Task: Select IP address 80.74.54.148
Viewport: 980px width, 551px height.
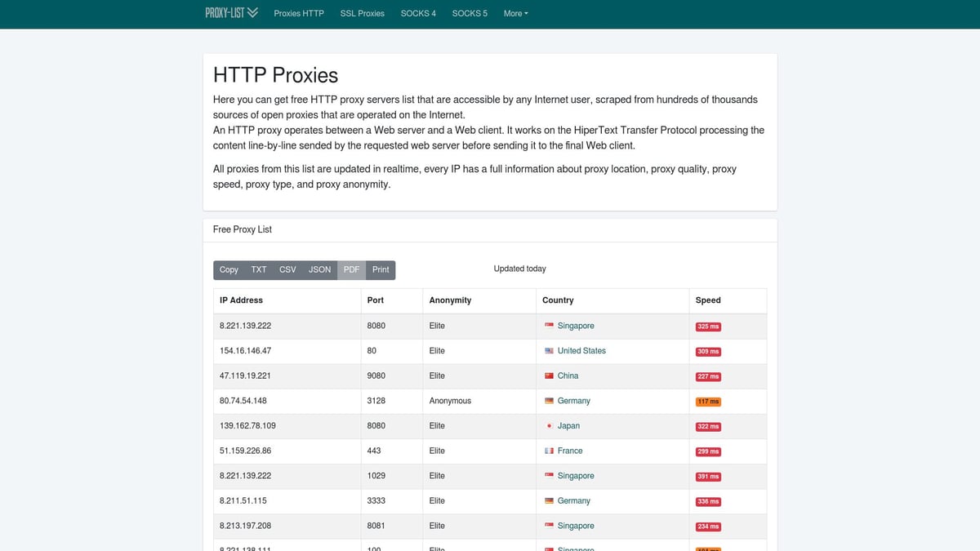Action: 243,401
